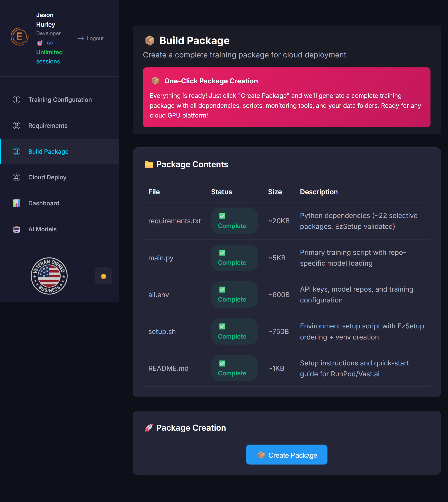Screen dimensions: 448x502
Task: Toggle the sun theme switch
Action: pyautogui.click(x=103, y=276)
